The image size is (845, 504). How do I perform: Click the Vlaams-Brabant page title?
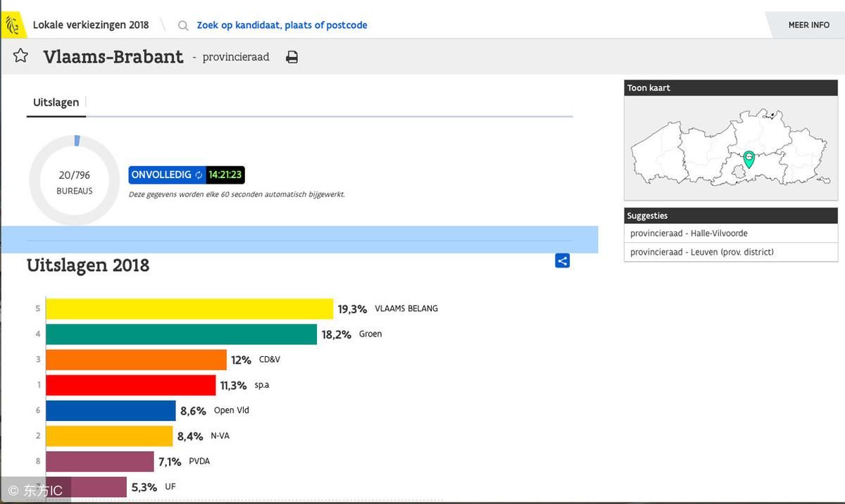113,56
